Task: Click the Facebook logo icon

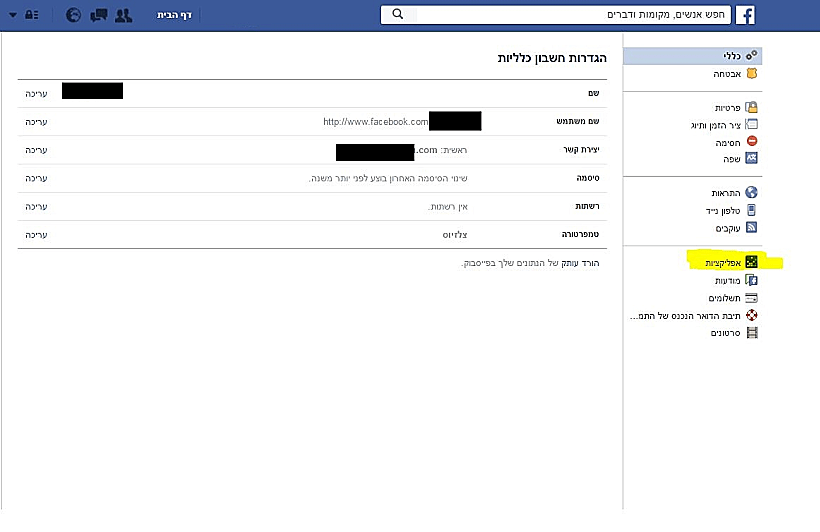Action: [x=746, y=14]
